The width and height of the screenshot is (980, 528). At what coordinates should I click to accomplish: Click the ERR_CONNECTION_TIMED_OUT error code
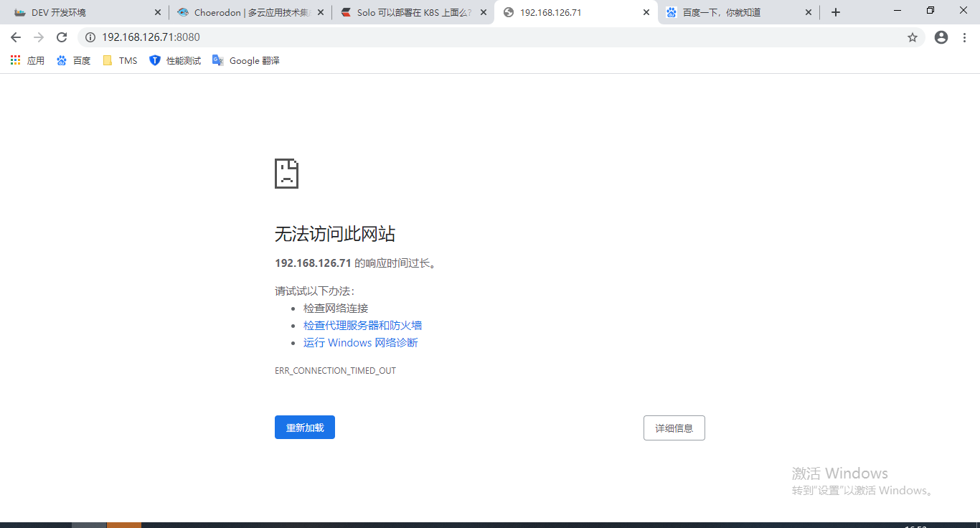coord(335,371)
